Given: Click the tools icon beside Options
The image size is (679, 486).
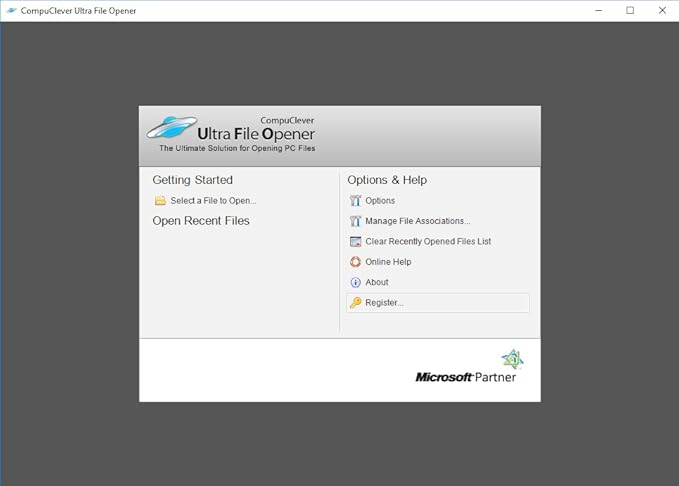Looking at the screenshot, I should tap(355, 201).
